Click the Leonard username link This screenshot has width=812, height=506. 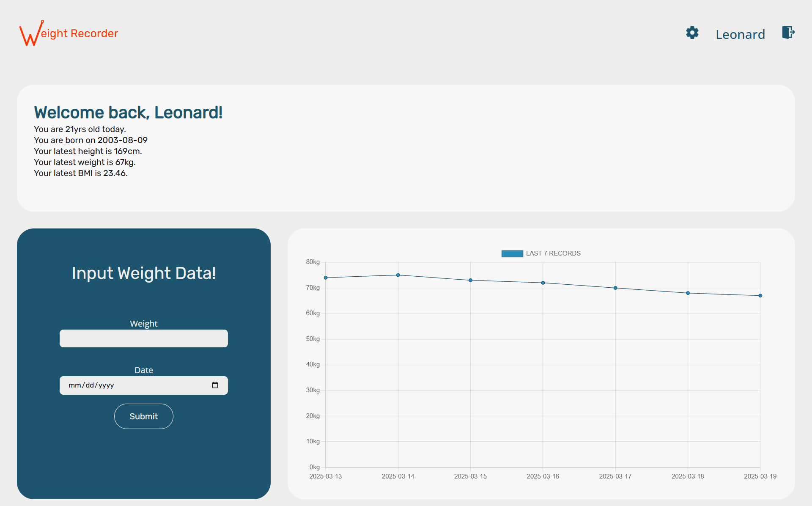pos(740,34)
